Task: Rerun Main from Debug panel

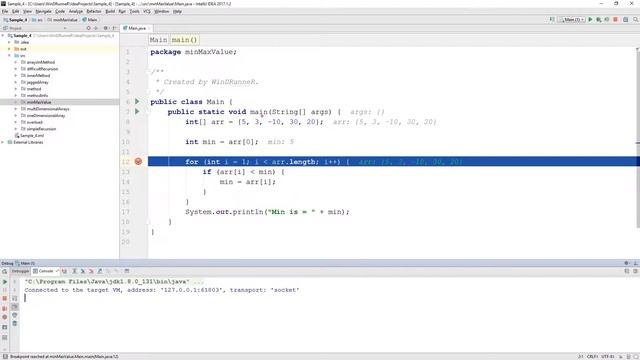Action: tap(5, 271)
